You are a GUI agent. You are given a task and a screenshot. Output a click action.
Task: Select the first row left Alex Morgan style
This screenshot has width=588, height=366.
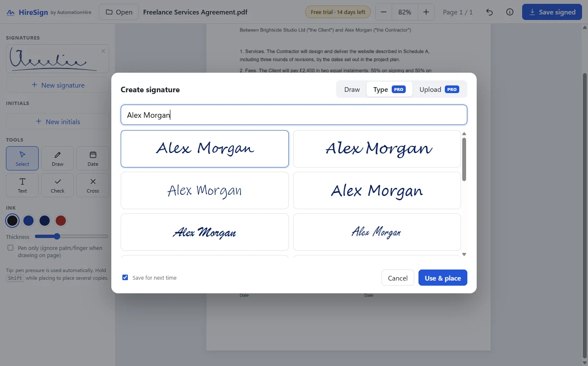tap(205, 149)
